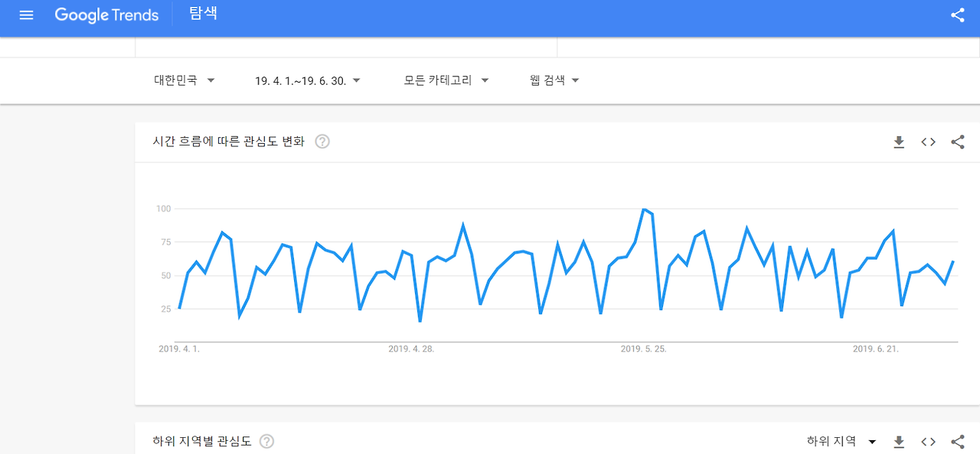The height and width of the screenshot is (454, 980).
Task: Open the navigation hamburger menu
Action: click(25, 15)
